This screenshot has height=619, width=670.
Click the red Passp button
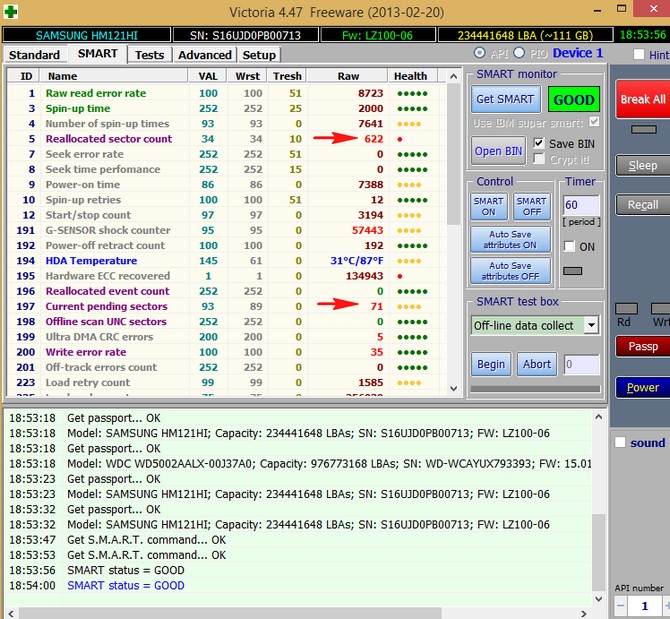[641, 346]
